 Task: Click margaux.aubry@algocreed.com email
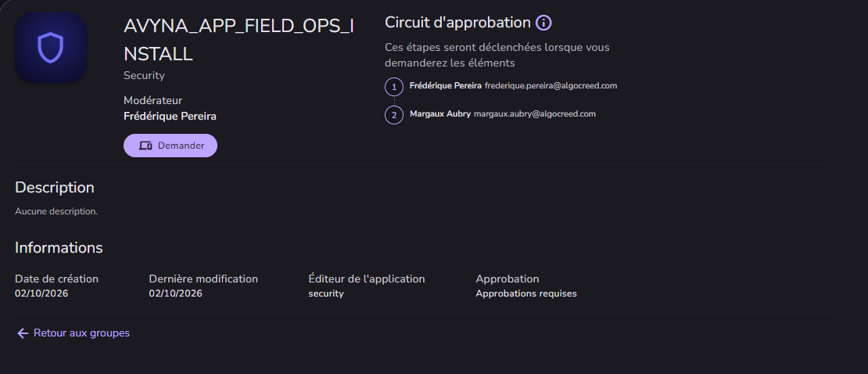535,113
